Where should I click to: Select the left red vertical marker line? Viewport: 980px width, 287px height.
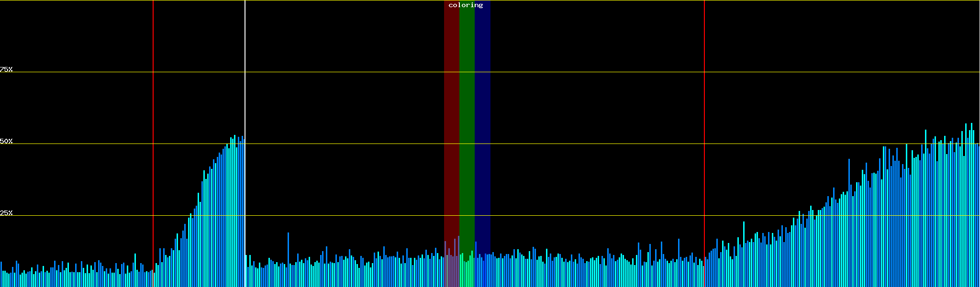[x=153, y=96]
